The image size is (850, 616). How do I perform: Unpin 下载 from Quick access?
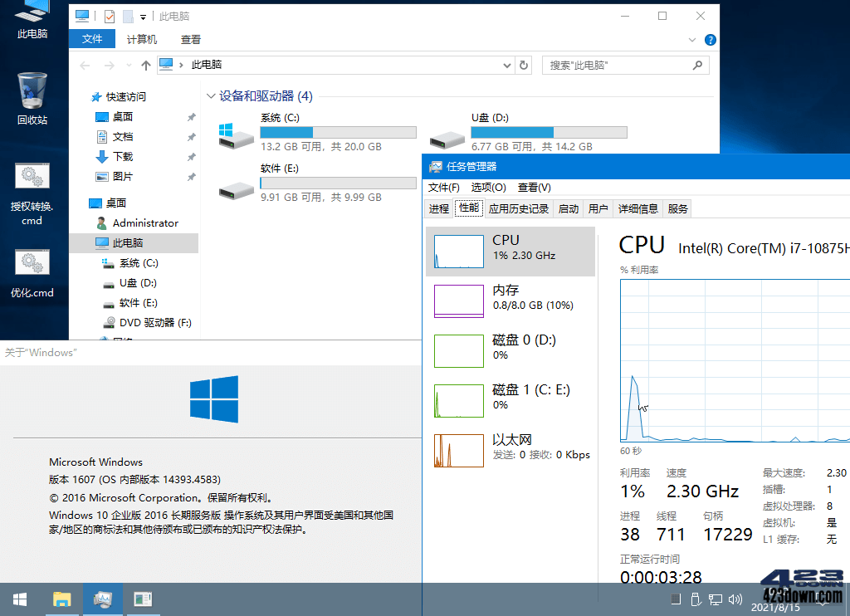click(x=191, y=156)
